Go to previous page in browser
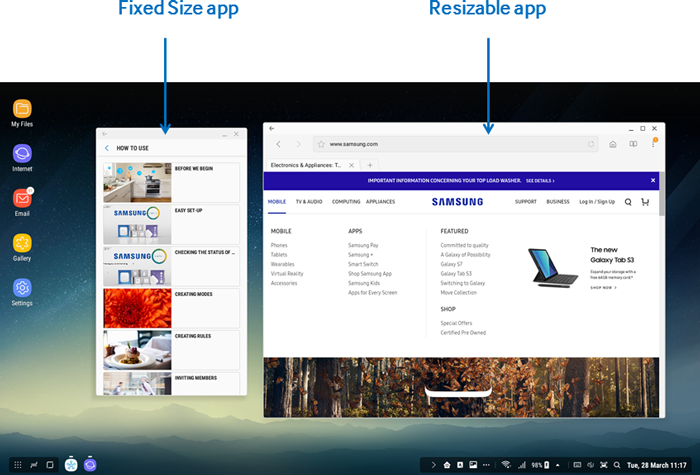The width and height of the screenshot is (700, 475). click(x=279, y=144)
